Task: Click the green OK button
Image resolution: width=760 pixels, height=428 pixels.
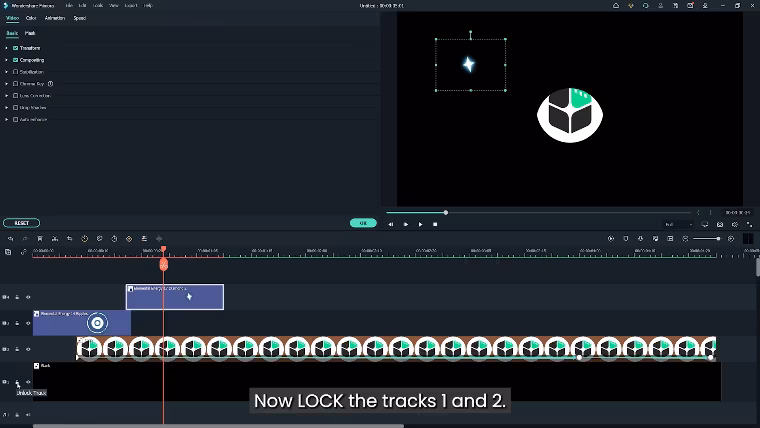Action: tap(363, 223)
